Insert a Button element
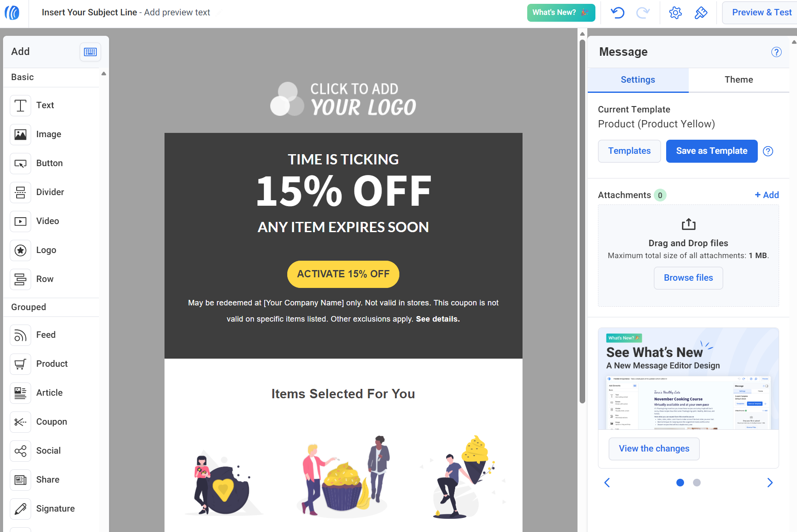 [20, 163]
